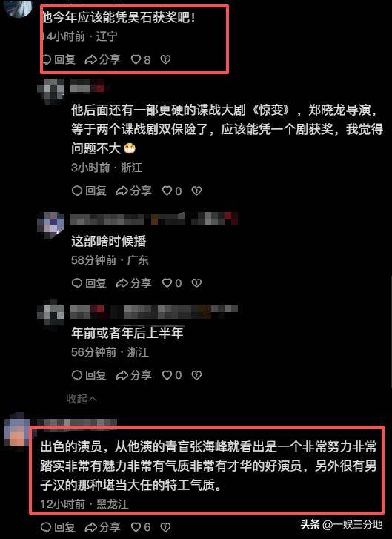Screen dimensions: 392x539
Task: Like the comment showing 8 likes
Action: (141, 60)
